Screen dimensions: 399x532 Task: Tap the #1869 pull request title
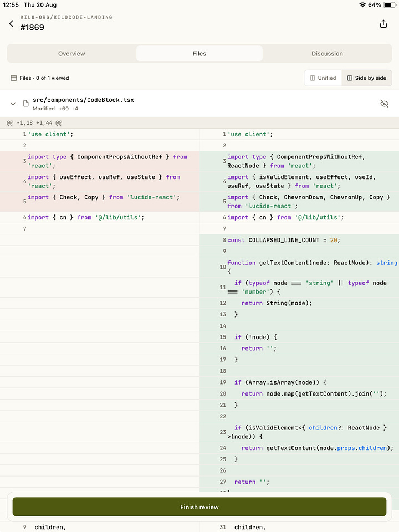click(32, 28)
